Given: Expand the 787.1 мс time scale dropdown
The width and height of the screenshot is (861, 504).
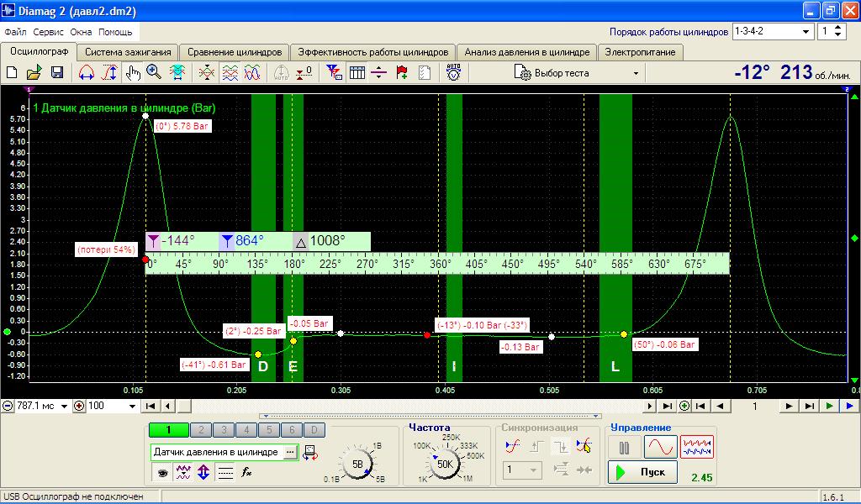Looking at the screenshot, I should 64,406.
